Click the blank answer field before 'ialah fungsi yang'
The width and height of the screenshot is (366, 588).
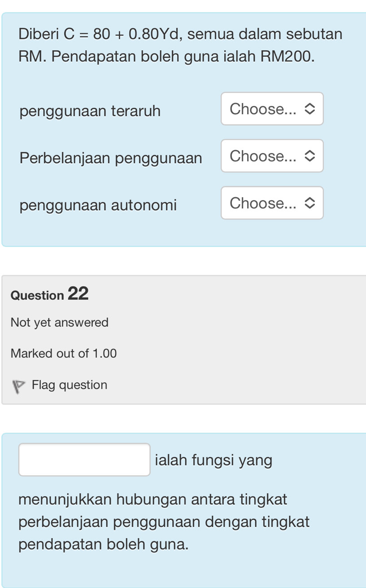coord(84,459)
